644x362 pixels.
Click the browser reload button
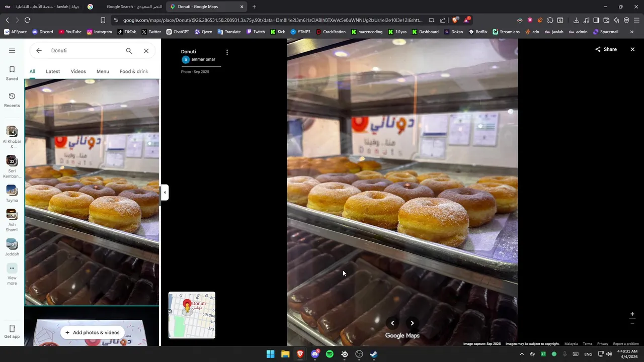point(27,20)
